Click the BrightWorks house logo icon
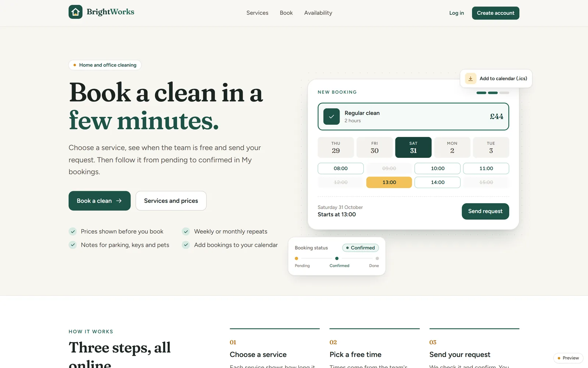 tap(75, 12)
